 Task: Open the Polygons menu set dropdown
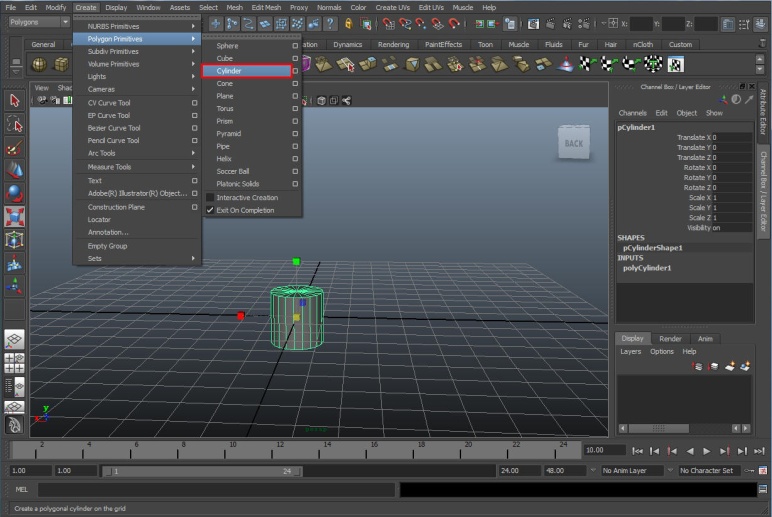tap(65, 23)
